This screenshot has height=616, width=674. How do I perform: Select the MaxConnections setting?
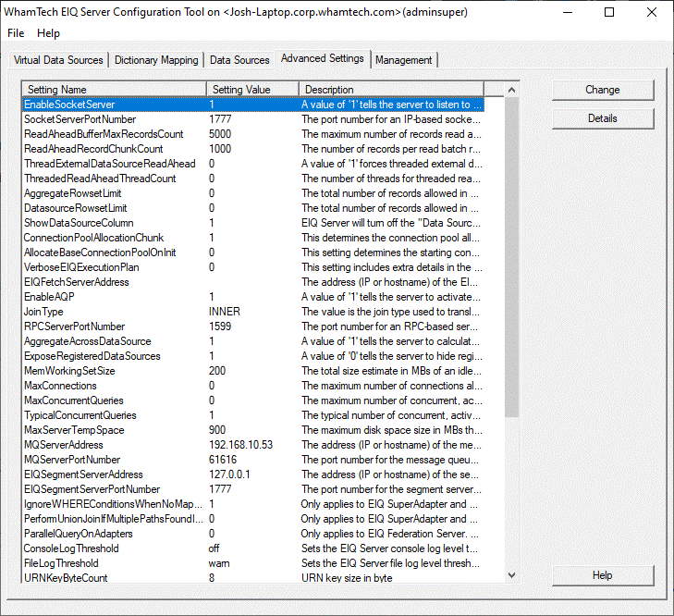point(253,386)
